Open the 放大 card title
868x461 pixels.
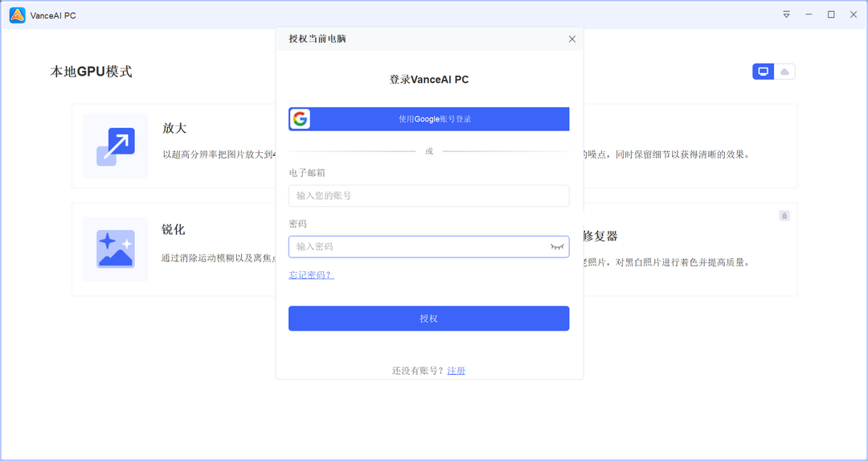174,128
